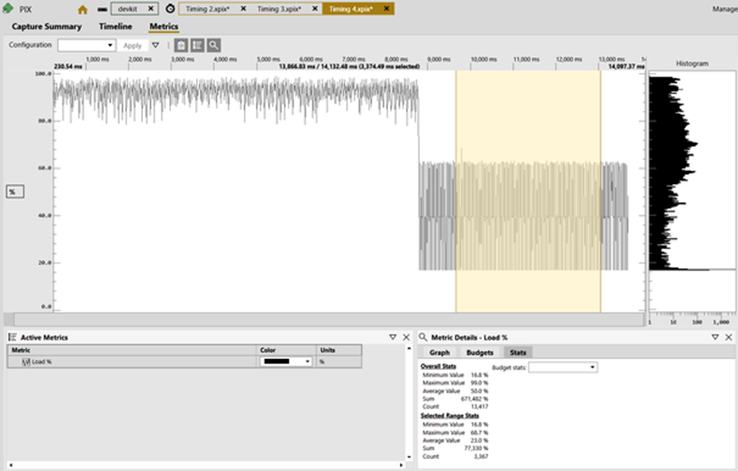Switch to the Graph details tab
Screen dimensions: 738x471
click(439, 352)
